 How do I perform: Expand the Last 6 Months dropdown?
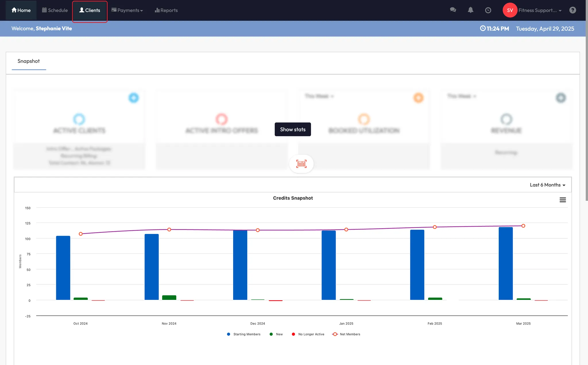tap(548, 185)
